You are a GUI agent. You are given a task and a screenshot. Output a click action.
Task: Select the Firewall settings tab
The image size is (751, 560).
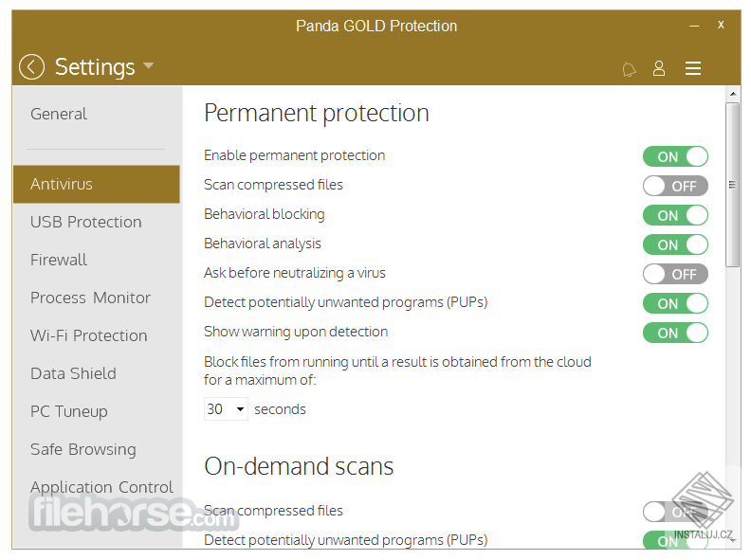point(59,260)
